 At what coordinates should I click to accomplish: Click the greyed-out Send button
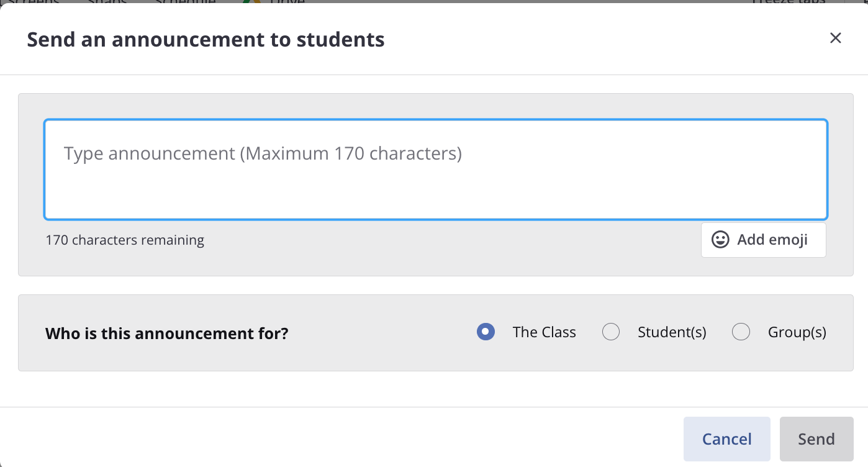point(816,439)
